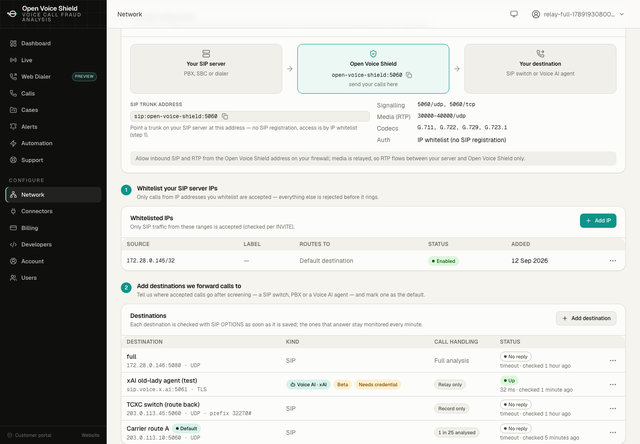This screenshot has width=640, height=444.
Task: Click the Full analysis call handling cell
Action: 451,361
